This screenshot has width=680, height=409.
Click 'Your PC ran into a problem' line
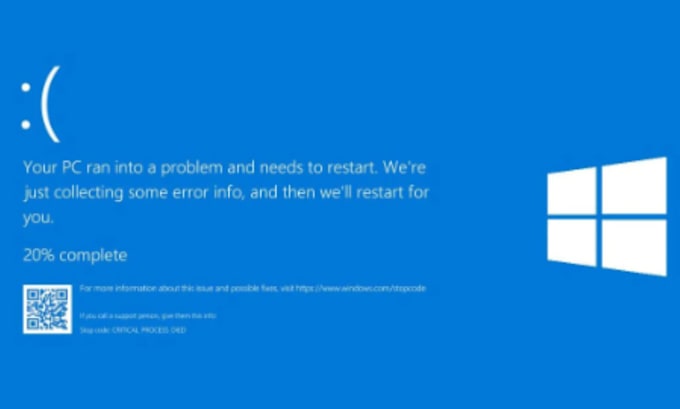[x=224, y=168]
